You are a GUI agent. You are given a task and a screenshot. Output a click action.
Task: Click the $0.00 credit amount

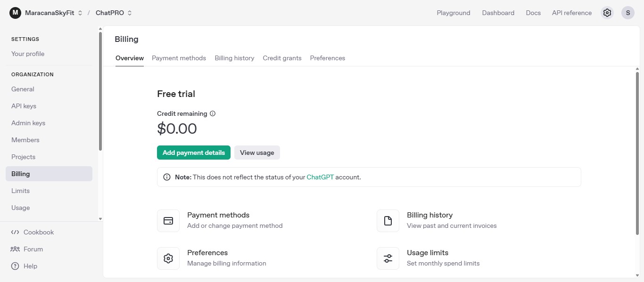177,129
